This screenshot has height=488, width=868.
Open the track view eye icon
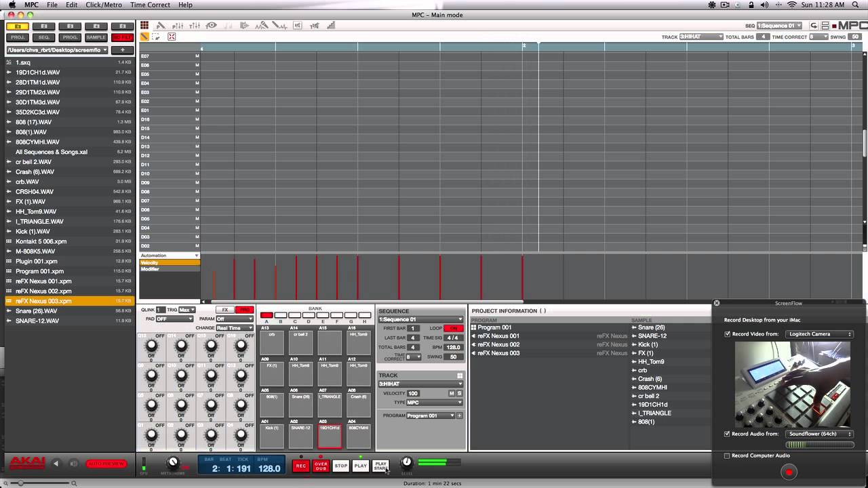pyautogui.click(x=212, y=26)
